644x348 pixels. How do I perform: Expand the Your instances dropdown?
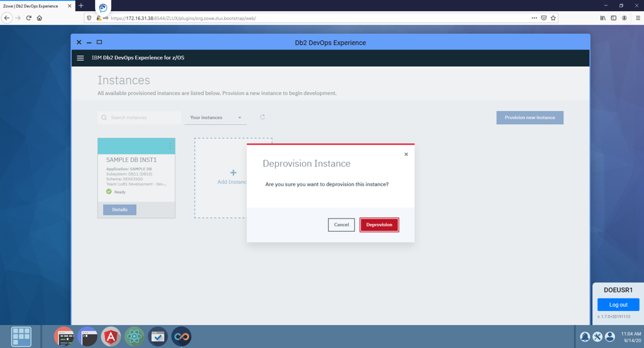(x=216, y=118)
